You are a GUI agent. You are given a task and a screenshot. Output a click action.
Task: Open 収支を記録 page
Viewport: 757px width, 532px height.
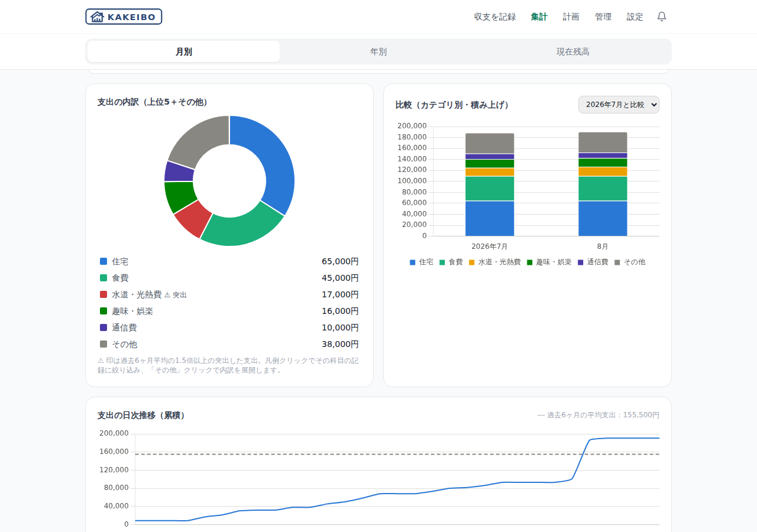tap(495, 17)
